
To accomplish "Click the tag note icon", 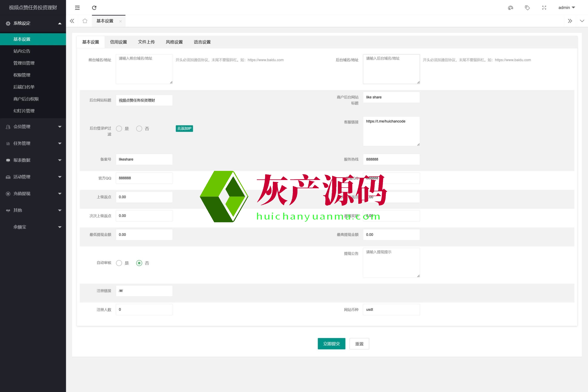I will [527, 8].
